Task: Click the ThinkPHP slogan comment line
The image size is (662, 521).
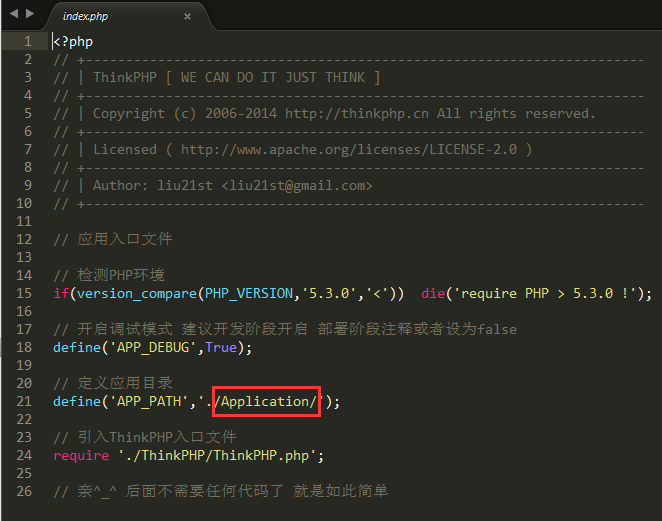Action: (217, 77)
